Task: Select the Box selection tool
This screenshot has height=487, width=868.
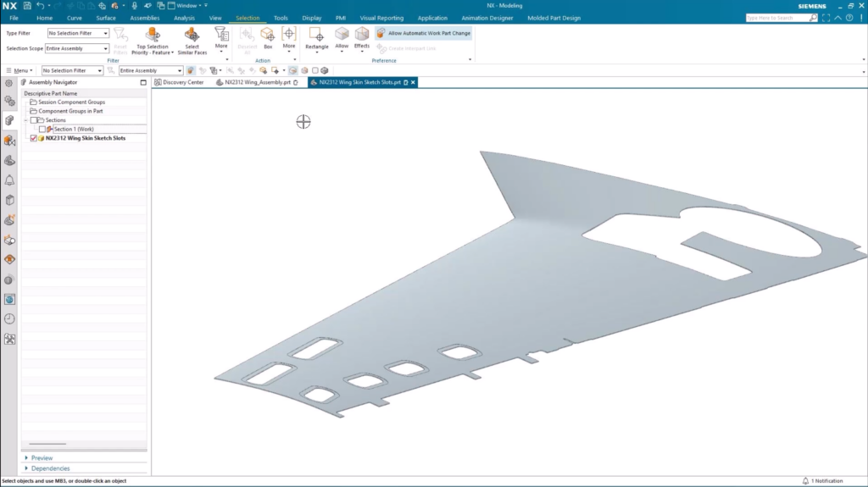Action: tap(268, 35)
